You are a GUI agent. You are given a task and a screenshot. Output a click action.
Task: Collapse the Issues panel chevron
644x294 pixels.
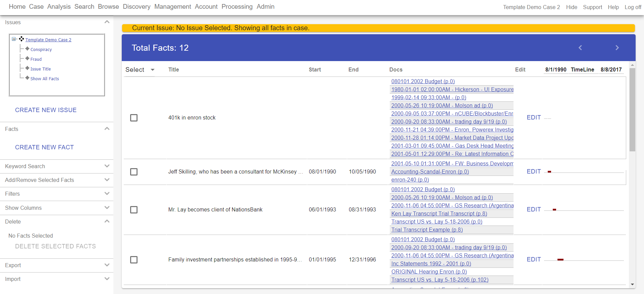point(107,22)
